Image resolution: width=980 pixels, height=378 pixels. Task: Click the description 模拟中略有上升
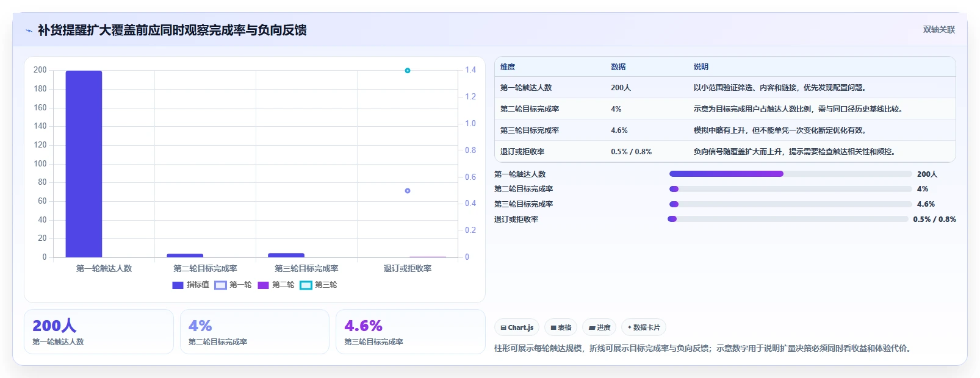click(780, 130)
